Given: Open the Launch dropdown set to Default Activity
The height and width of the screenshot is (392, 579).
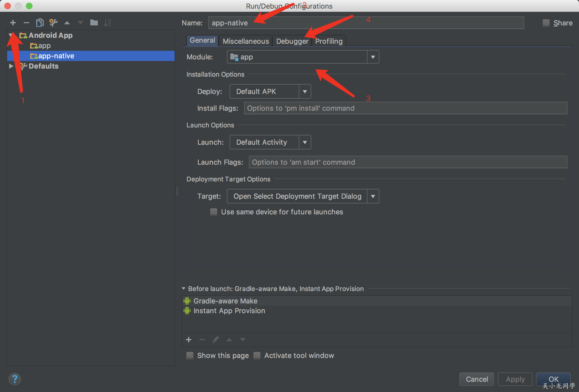Looking at the screenshot, I should 270,142.
